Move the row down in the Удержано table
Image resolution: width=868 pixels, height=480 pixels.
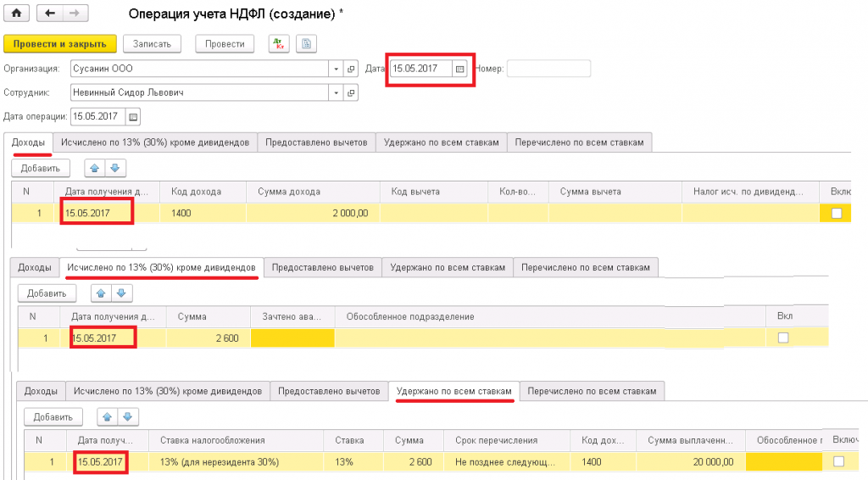click(127, 416)
